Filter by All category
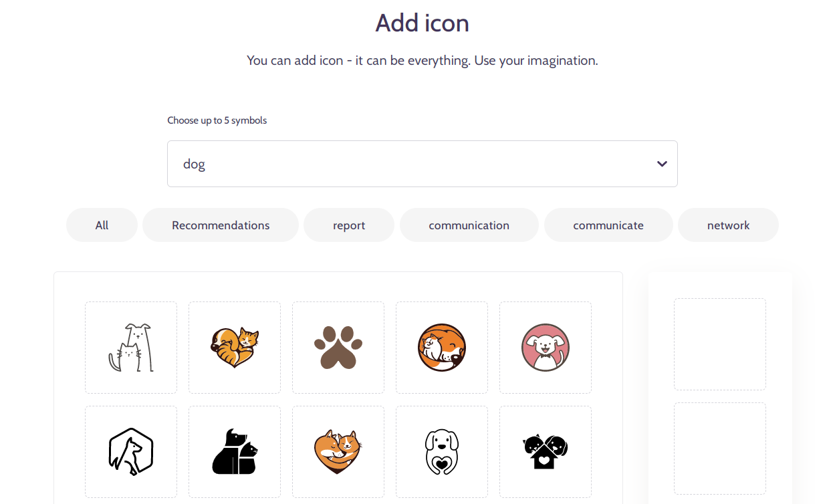Viewport: 835px width, 504px height. pyautogui.click(x=102, y=225)
